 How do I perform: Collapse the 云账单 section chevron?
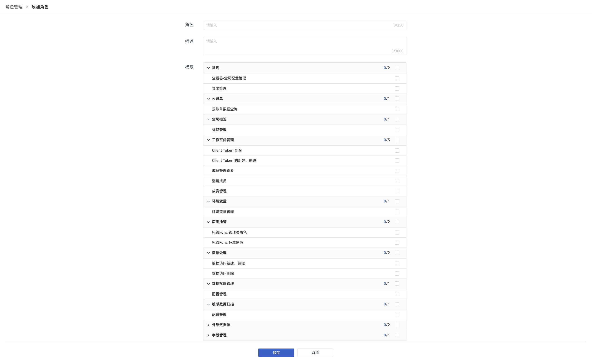pos(208,99)
